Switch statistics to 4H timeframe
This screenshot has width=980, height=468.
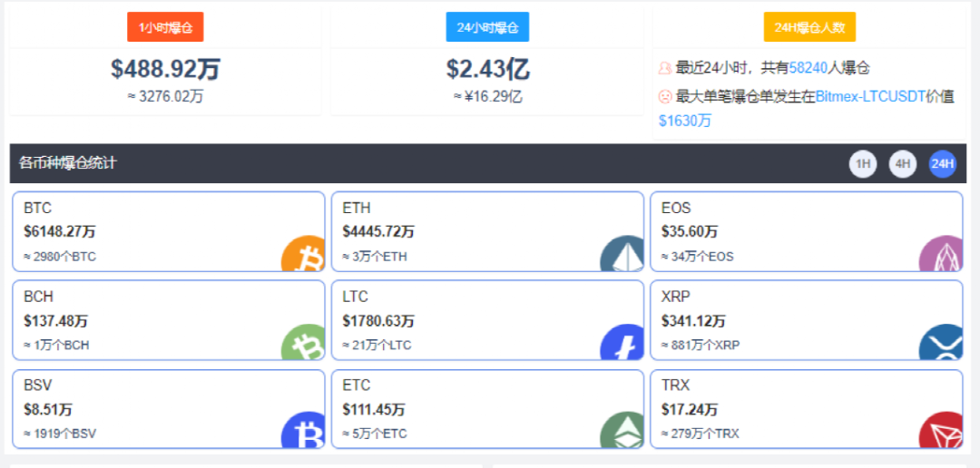click(902, 164)
